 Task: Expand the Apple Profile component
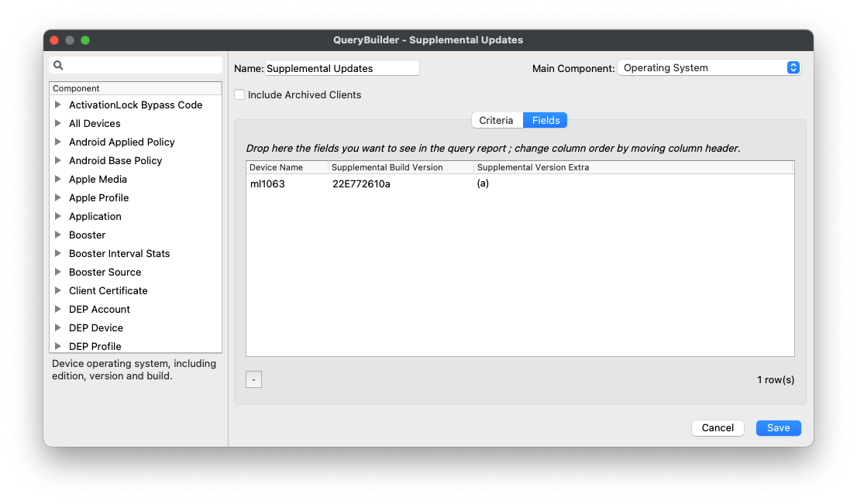coord(58,197)
